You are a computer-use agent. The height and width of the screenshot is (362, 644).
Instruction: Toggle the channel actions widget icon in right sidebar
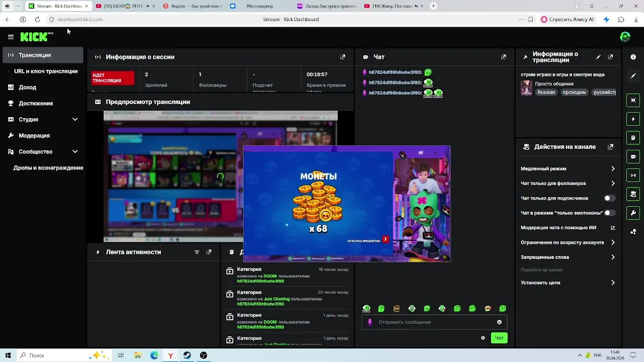[x=633, y=194]
